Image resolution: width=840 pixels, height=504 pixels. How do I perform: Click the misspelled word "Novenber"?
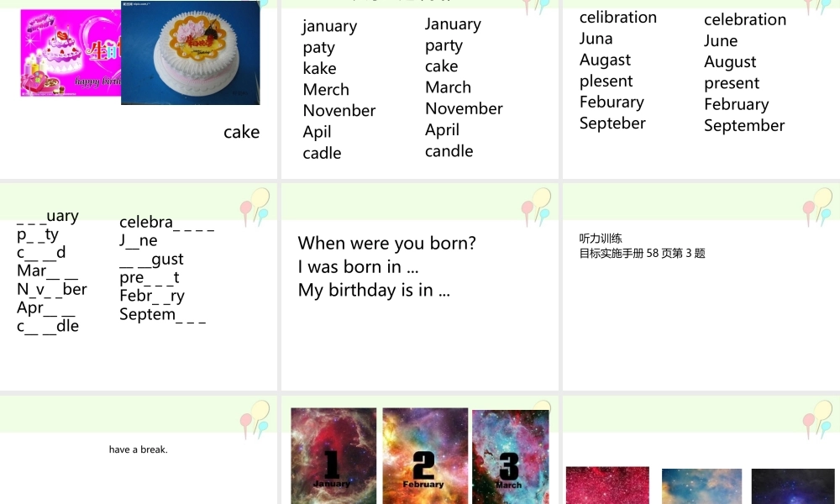(339, 111)
